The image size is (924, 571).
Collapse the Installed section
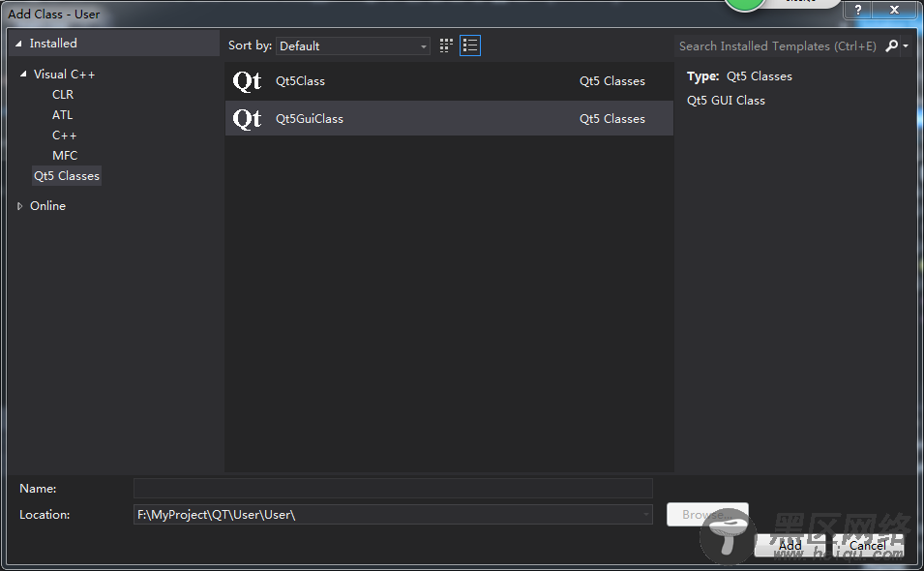point(18,44)
